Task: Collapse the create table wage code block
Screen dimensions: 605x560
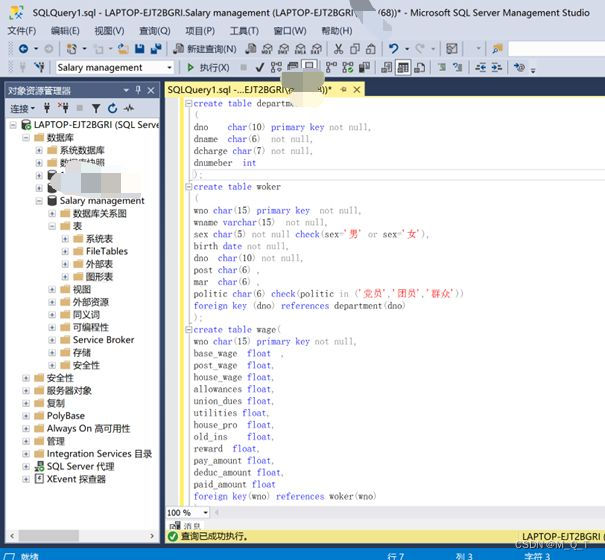Action: 189,330
